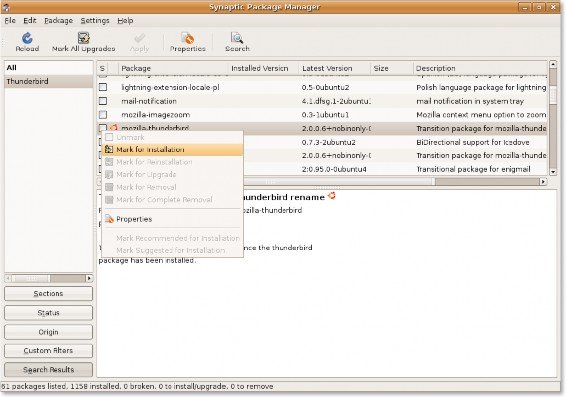Click the Unmark context menu entry

[x=172, y=137]
